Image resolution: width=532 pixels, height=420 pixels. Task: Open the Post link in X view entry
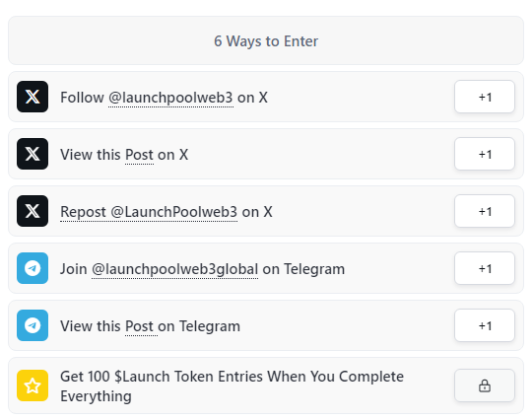139,155
